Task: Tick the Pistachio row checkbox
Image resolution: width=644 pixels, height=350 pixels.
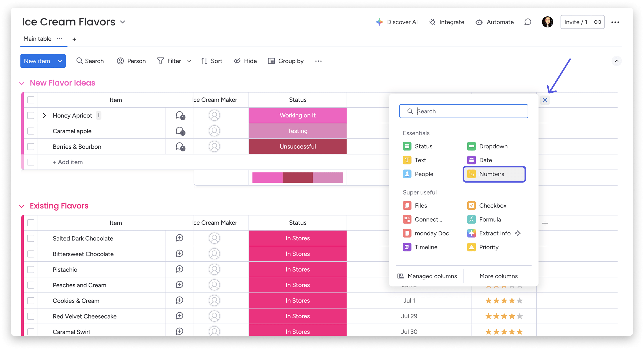Action: [31, 269]
